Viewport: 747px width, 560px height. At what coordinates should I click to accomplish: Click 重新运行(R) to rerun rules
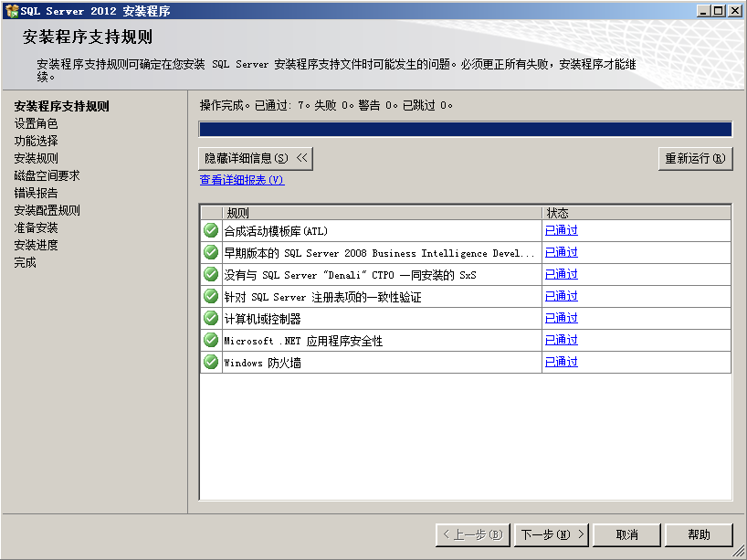(695, 158)
